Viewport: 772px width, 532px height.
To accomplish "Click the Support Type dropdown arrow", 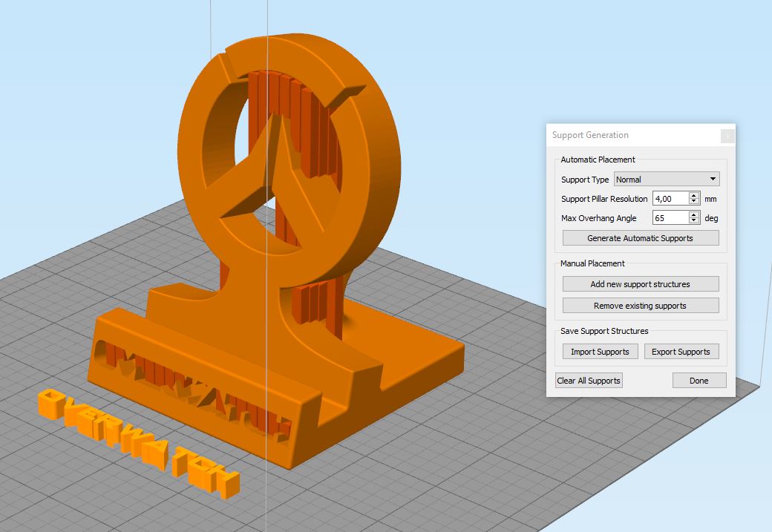I will [x=713, y=179].
